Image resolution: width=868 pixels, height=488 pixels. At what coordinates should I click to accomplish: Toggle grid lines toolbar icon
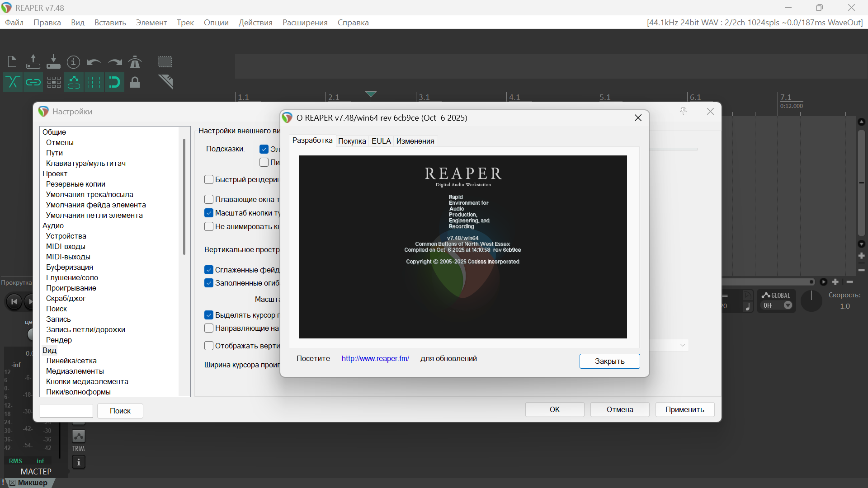click(x=94, y=82)
